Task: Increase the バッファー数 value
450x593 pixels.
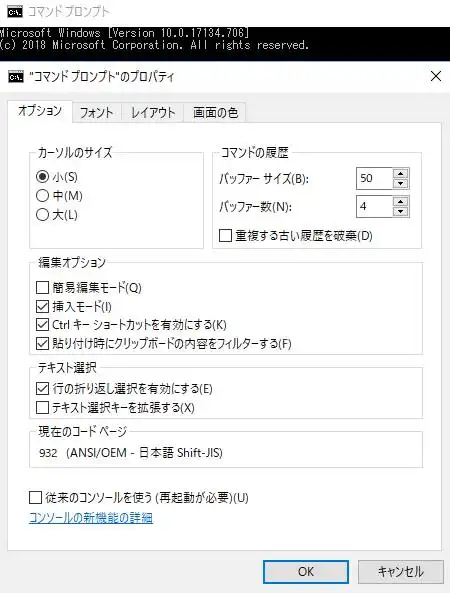Action: pos(401,202)
